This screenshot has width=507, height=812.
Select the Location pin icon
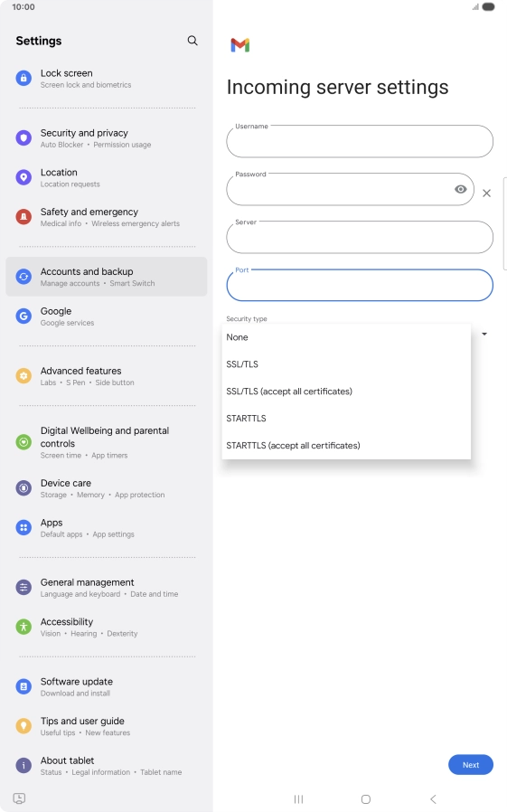coord(23,177)
